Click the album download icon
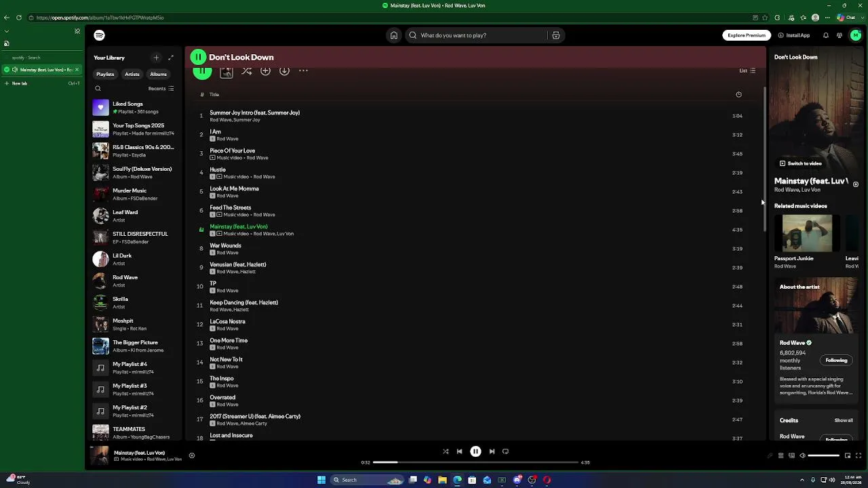The width and height of the screenshot is (868, 488). click(x=284, y=70)
